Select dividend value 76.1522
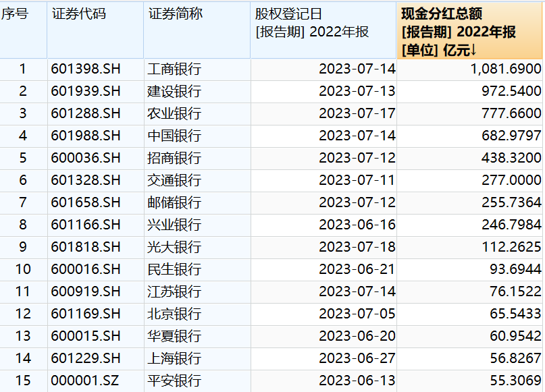This screenshot has height=392, width=545. click(515, 291)
